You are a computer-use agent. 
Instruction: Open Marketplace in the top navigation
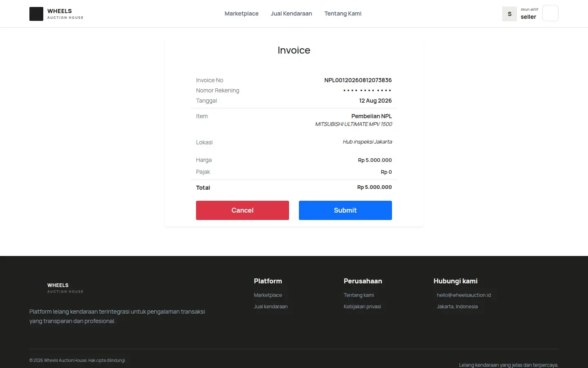coord(241,13)
